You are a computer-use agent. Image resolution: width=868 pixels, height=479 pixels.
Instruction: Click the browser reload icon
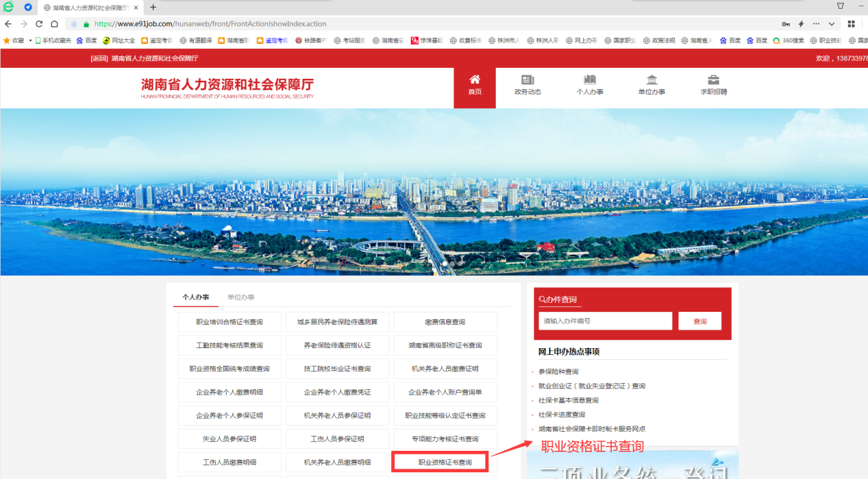click(40, 24)
